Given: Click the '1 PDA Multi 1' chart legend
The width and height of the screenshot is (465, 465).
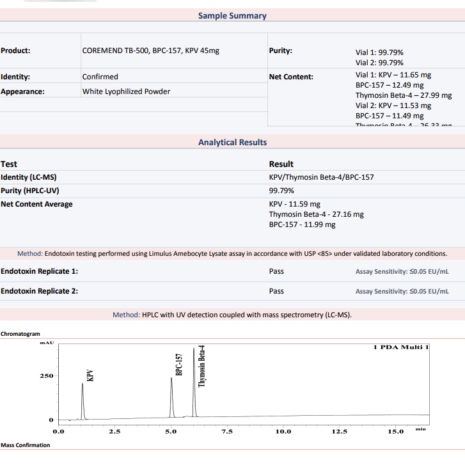Looking at the screenshot, I should pyautogui.click(x=401, y=347).
